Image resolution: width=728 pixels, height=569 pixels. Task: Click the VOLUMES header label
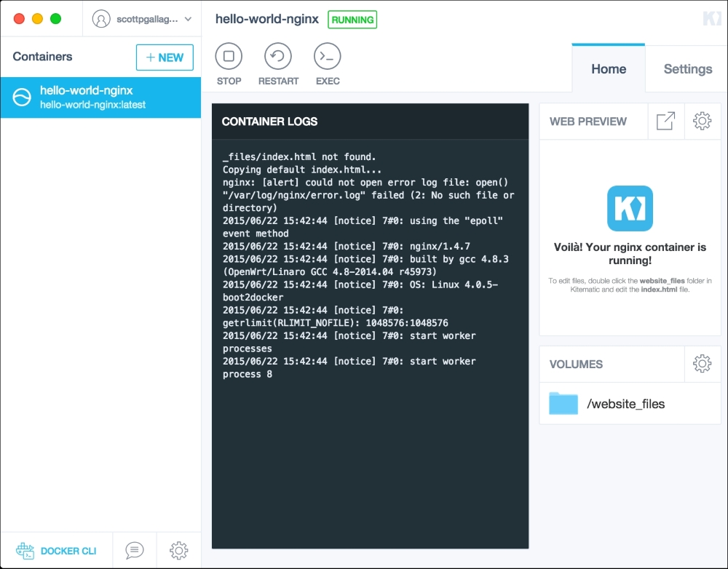point(576,365)
